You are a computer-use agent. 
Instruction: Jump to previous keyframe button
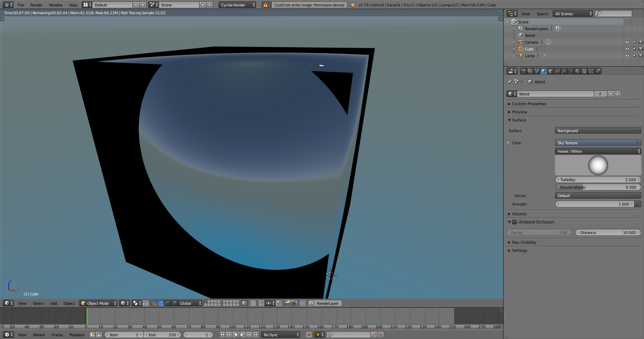click(x=229, y=335)
